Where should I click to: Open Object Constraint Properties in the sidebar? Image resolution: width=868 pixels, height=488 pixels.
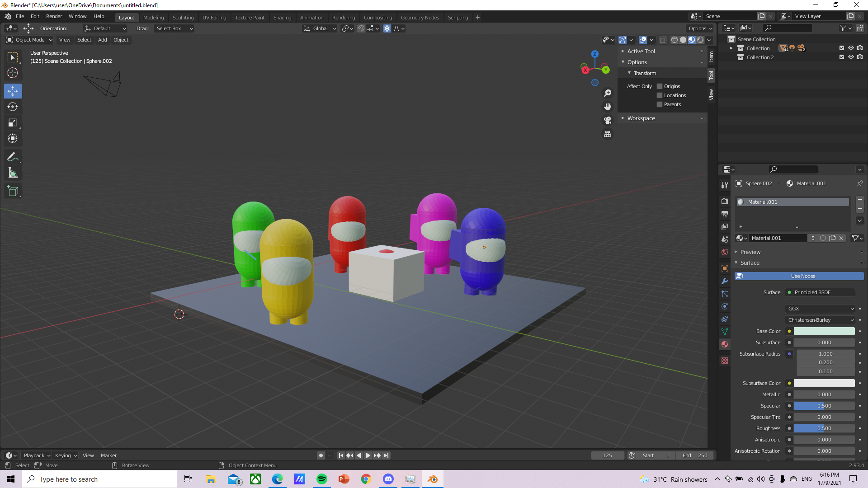724,319
